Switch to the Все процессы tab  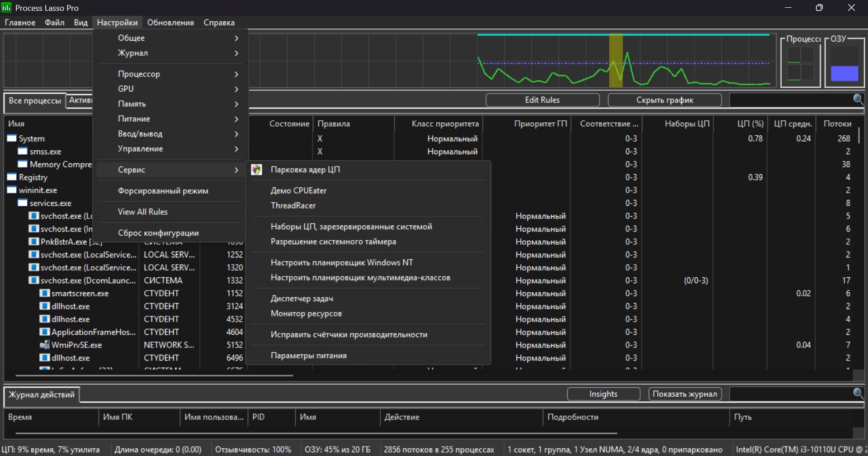[x=34, y=100]
